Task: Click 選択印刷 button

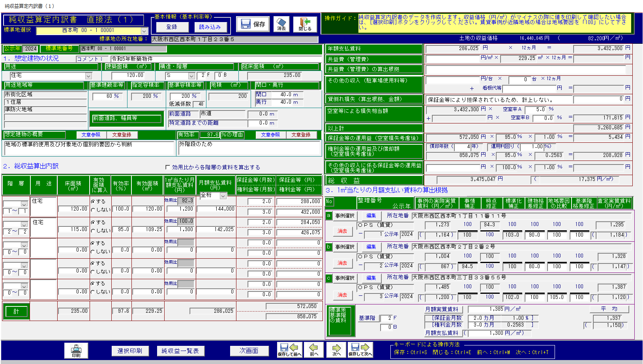Action: point(129,351)
